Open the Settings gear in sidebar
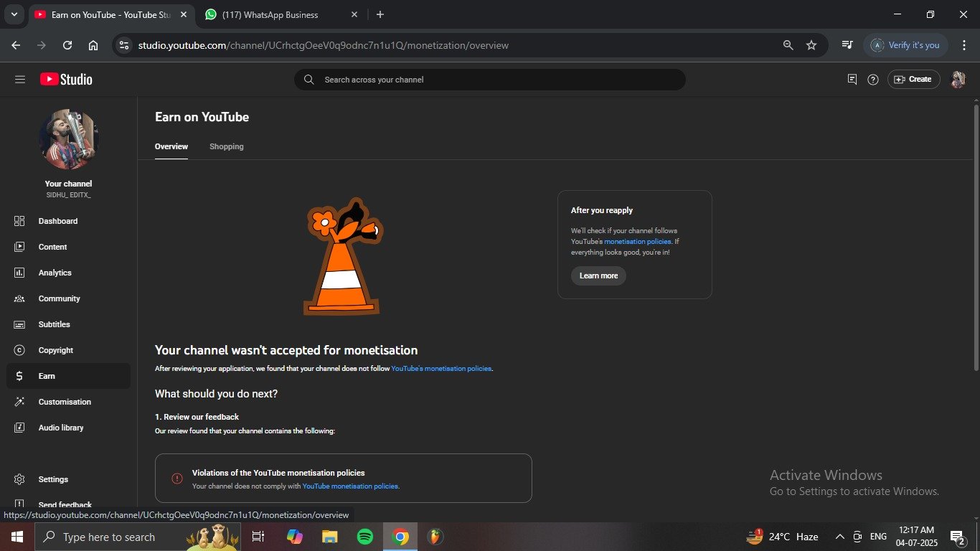 [19, 479]
